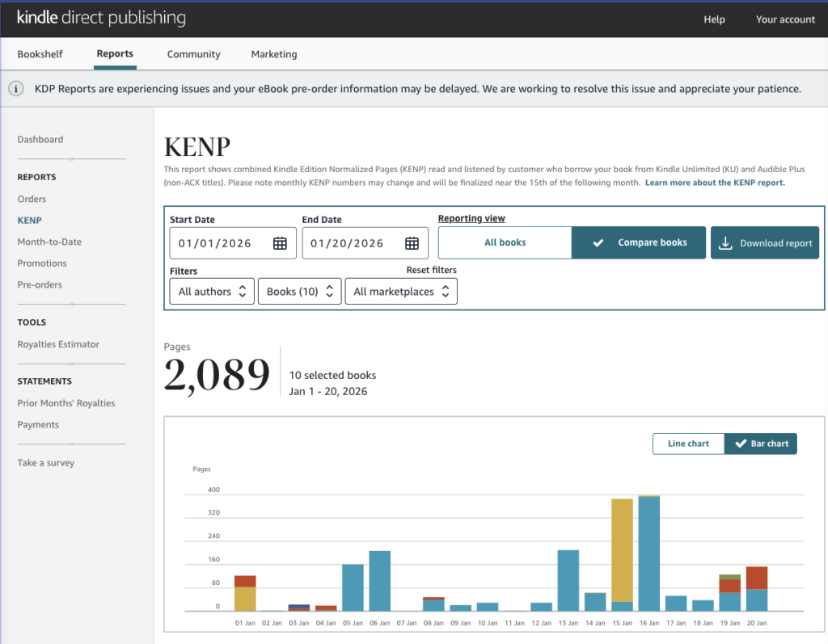828x644 pixels.
Task: Switch reporting view to All books
Action: (505, 242)
